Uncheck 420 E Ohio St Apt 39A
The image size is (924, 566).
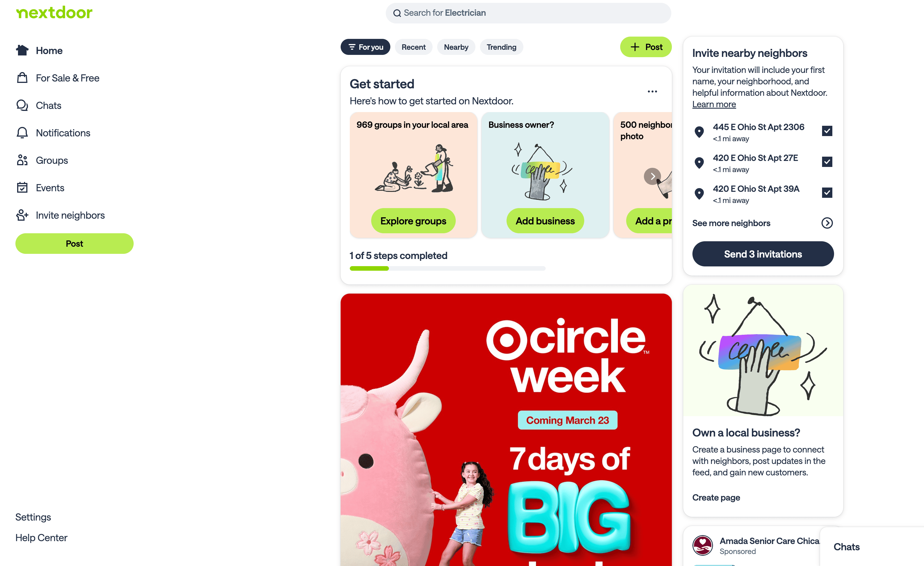tap(827, 192)
